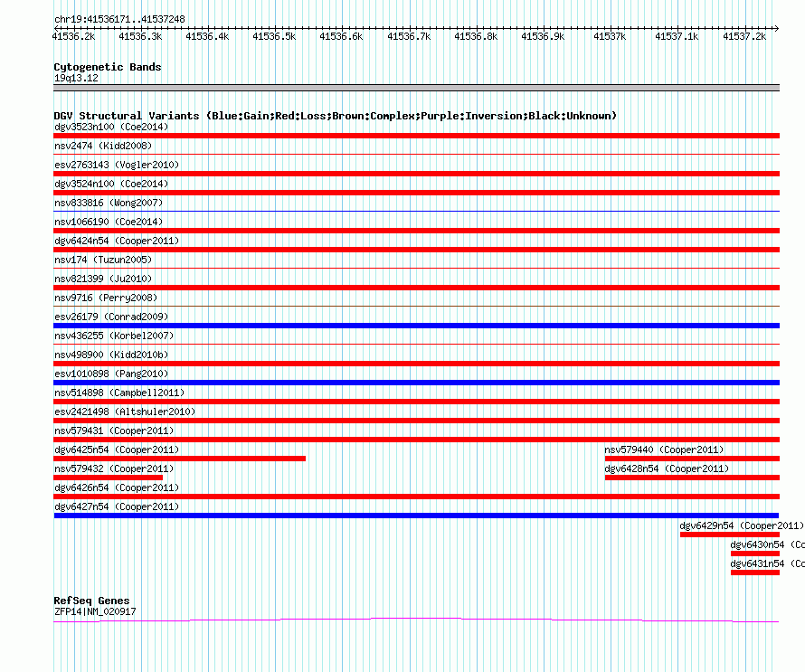Click the 41537.2k ruler mark
Screen dimensions: 805x672
pyautogui.click(x=744, y=36)
